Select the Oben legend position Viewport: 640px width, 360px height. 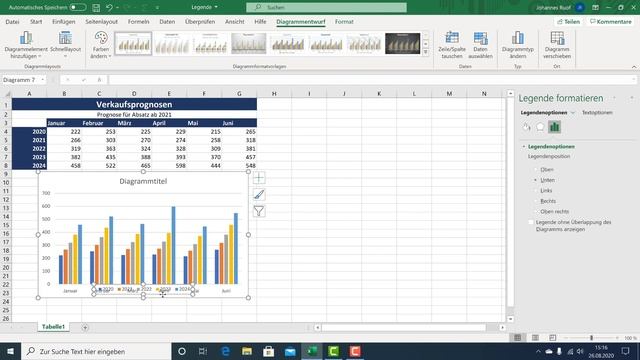pos(536,169)
